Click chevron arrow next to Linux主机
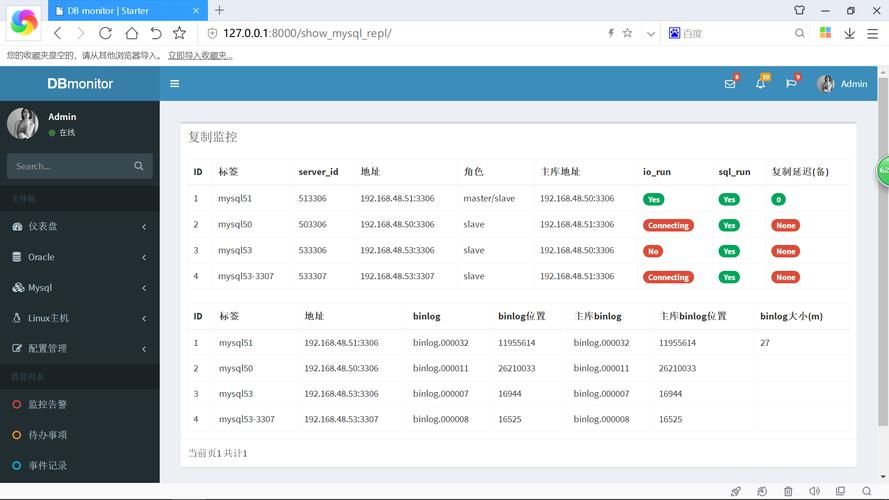Viewport: 889px width, 500px height. tap(144, 319)
